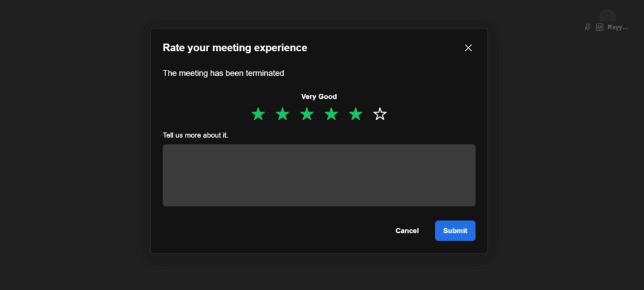Close the rating dialog with X
The width and height of the screenshot is (644, 290).
pyautogui.click(x=468, y=48)
